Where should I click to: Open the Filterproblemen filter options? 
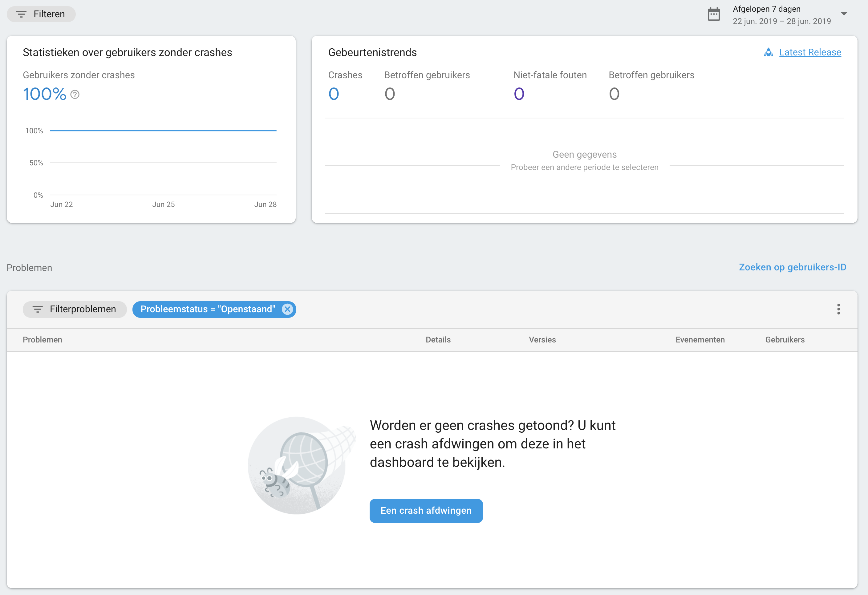coord(82,309)
